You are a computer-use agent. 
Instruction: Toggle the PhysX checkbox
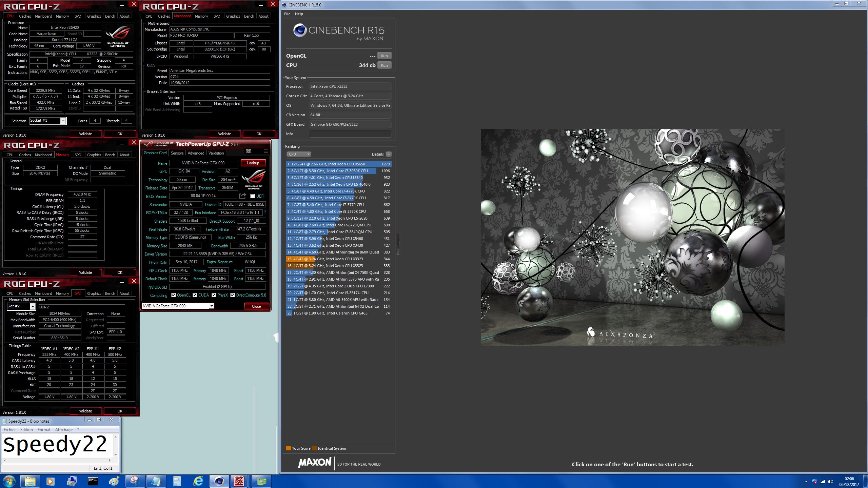coord(214,295)
